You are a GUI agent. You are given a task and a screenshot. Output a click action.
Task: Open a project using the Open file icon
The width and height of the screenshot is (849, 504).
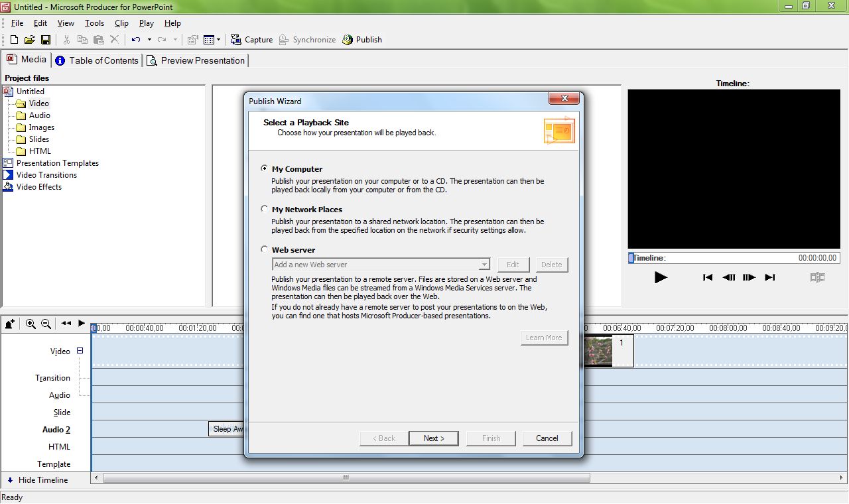pyautogui.click(x=29, y=39)
